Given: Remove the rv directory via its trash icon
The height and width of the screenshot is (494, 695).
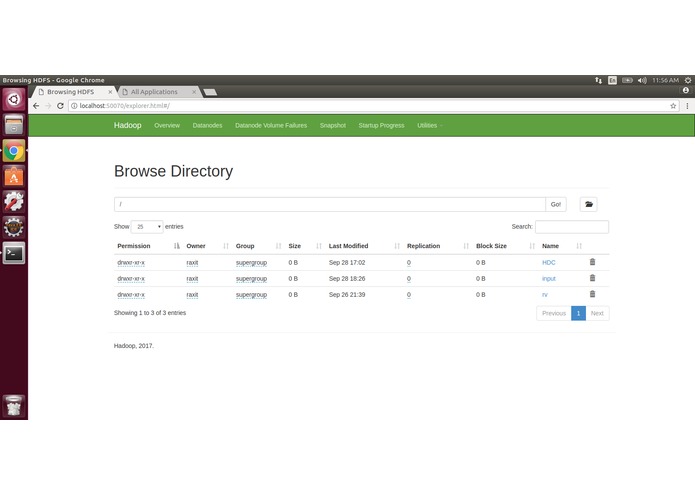Looking at the screenshot, I should (592, 294).
